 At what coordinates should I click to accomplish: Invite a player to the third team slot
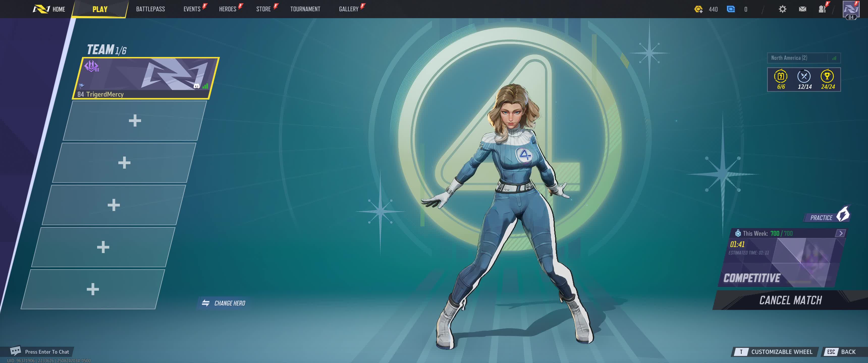click(124, 163)
